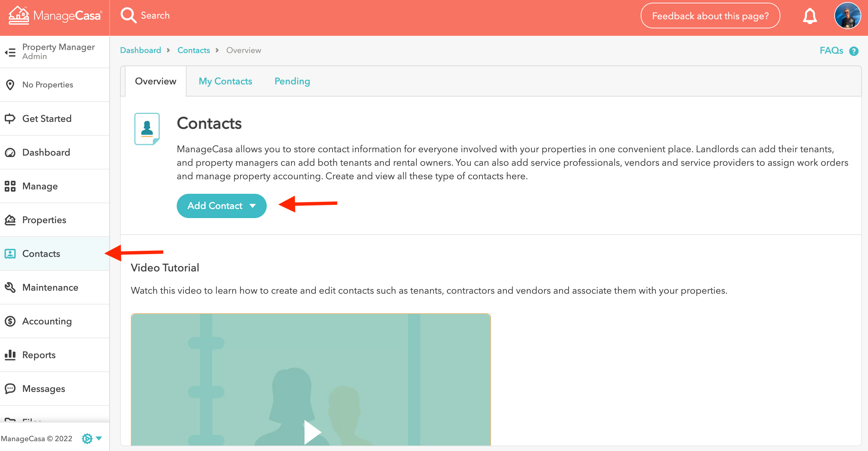Select the No Properties selector
868x451 pixels.
point(55,85)
